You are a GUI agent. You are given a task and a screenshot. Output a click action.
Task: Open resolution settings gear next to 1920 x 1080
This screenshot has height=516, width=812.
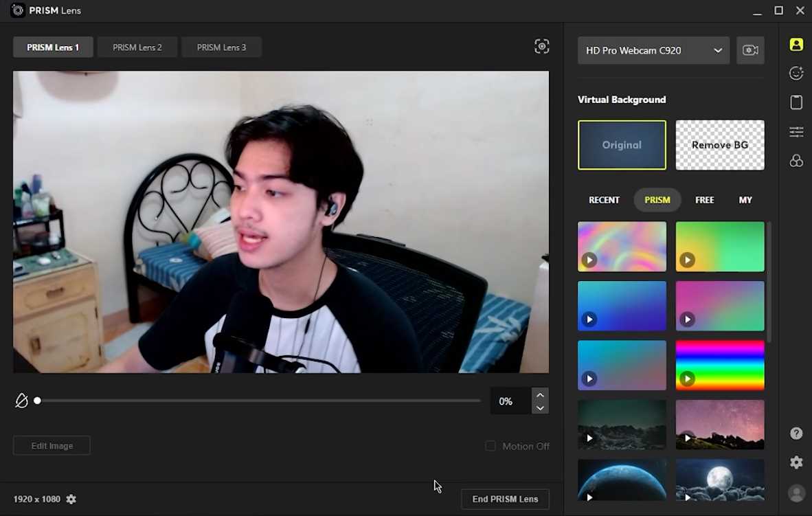click(x=71, y=499)
